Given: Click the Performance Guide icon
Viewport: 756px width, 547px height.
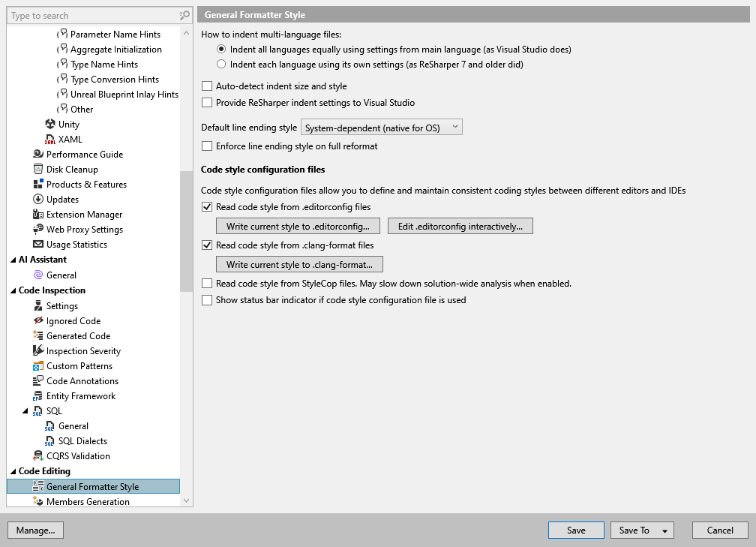Looking at the screenshot, I should point(37,154).
